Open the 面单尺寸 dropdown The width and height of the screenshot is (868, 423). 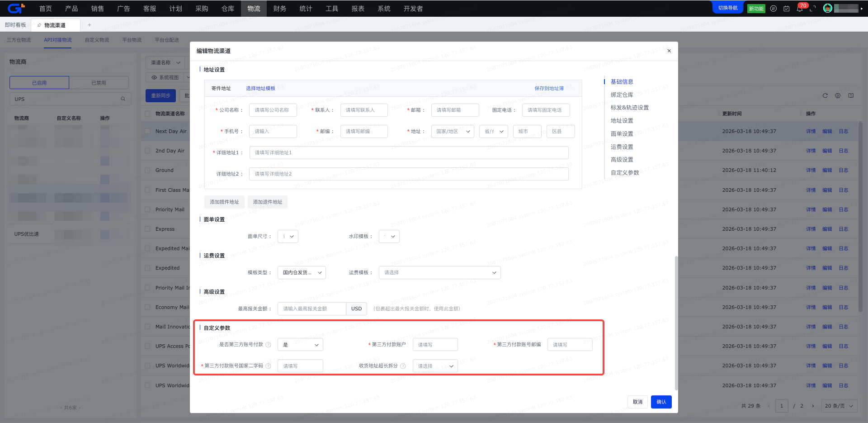point(288,236)
